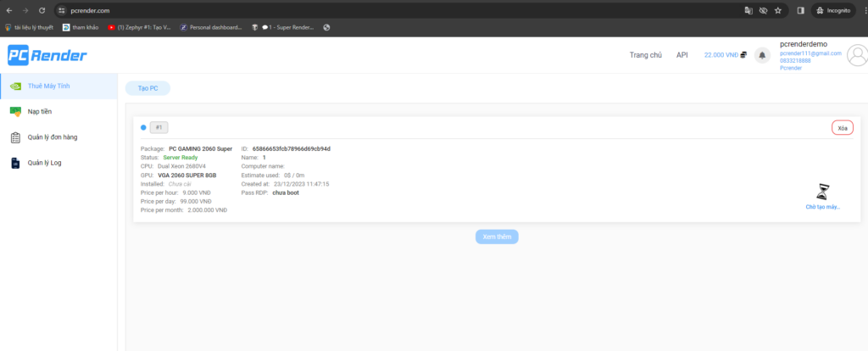Viewport: 868px width, 351px height.
Task: Click the blue status dot of PC #1
Action: pos(143,127)
